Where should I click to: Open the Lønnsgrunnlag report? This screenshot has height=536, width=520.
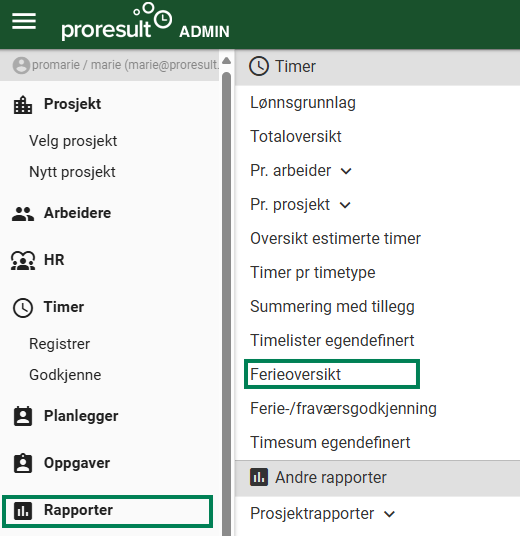[303, 103]
